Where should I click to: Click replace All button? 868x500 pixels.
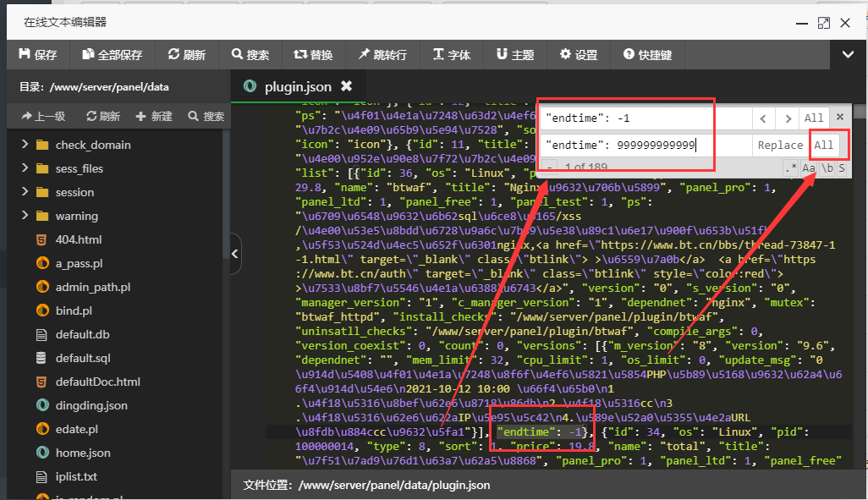pyautogui.click(x=824, y=145)
